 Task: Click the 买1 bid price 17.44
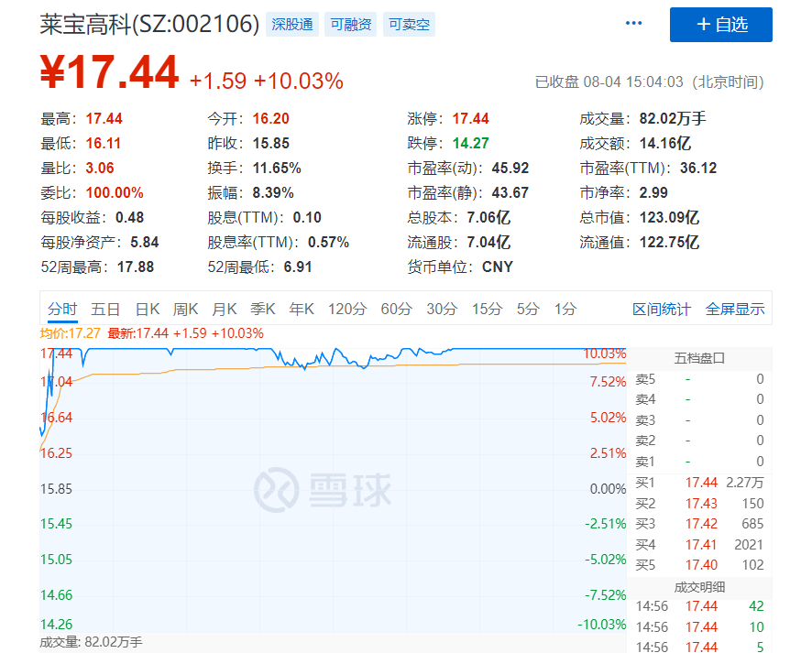[x=701, y=483]
